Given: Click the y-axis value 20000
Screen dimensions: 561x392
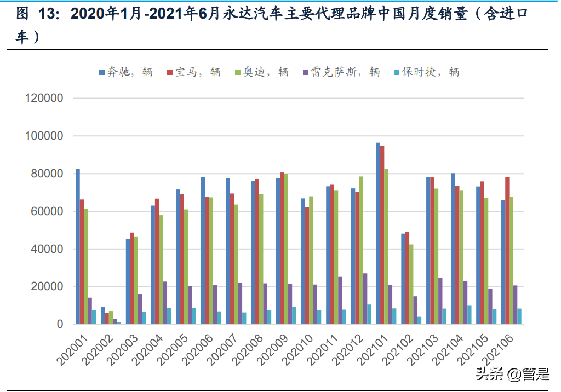Looking at the screenshot, I should tap(47, 287).
